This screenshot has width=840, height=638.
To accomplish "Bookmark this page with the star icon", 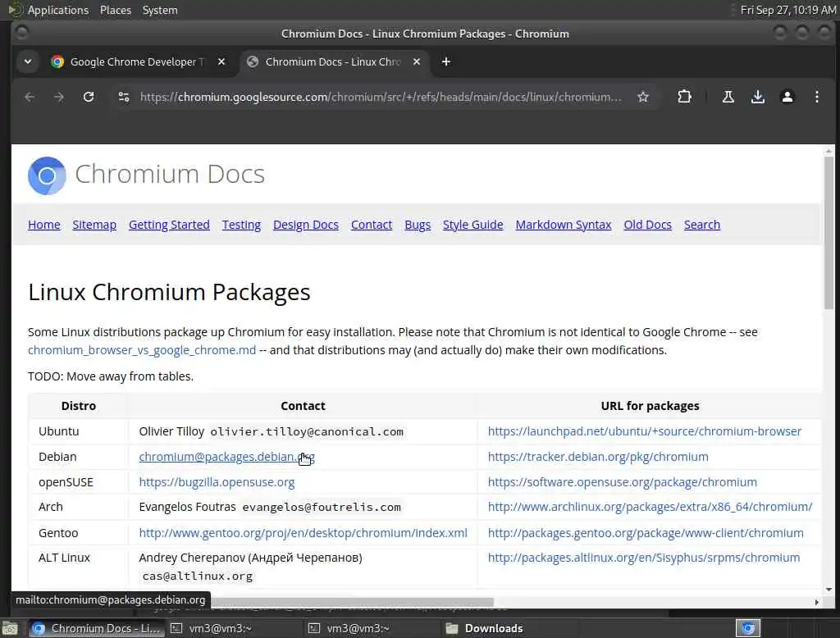I will 643,97.
